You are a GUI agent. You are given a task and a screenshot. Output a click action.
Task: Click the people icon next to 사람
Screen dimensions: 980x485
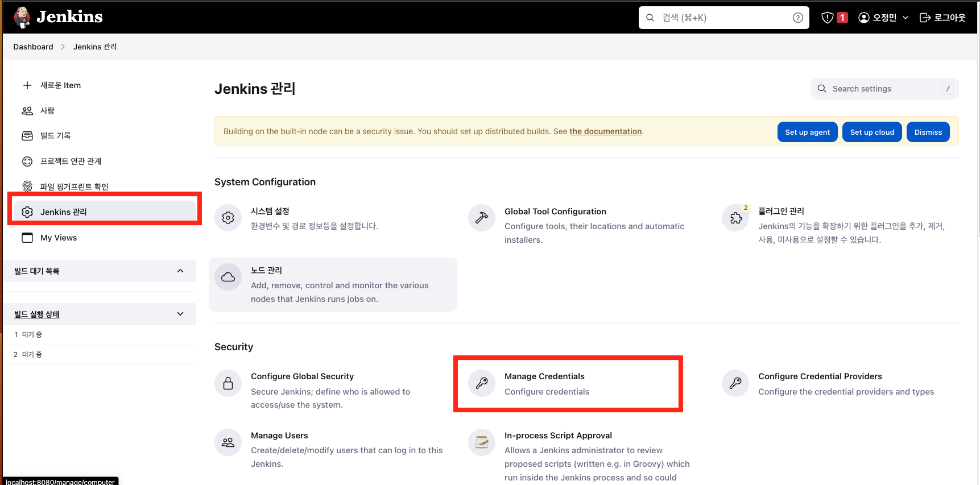27,111
